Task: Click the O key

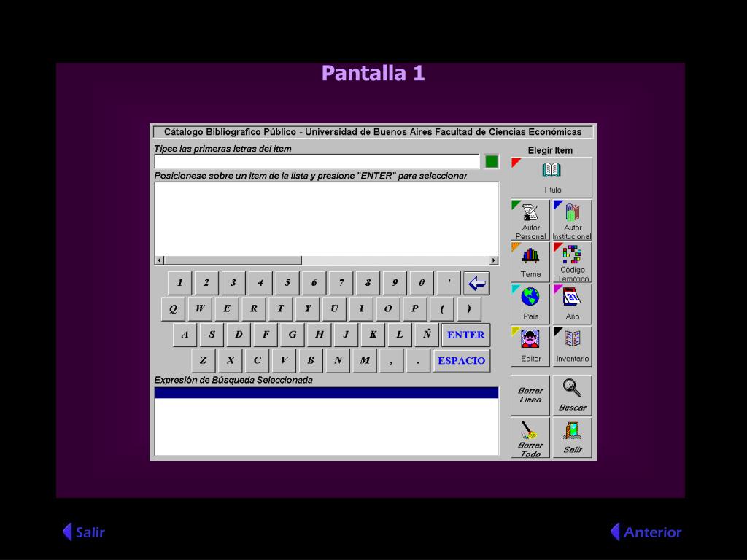Action: [x=388, y=309]
